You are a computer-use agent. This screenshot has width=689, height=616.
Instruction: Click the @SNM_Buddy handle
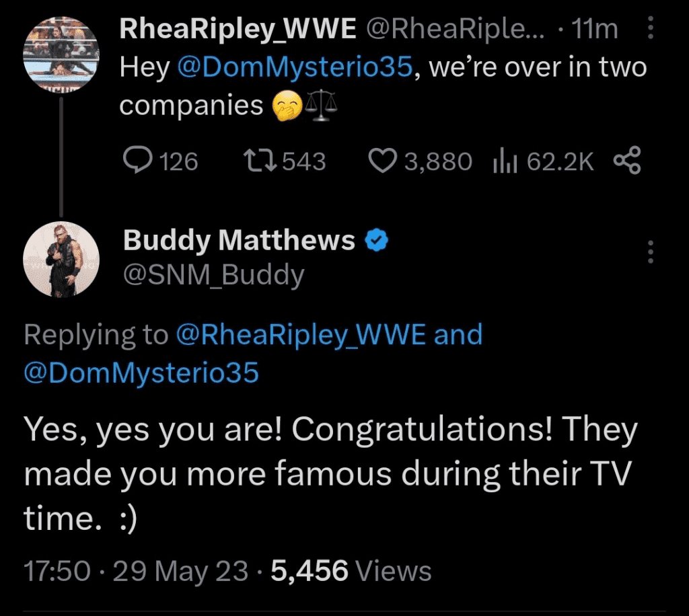pyautogui.click(x=213, y=275)
